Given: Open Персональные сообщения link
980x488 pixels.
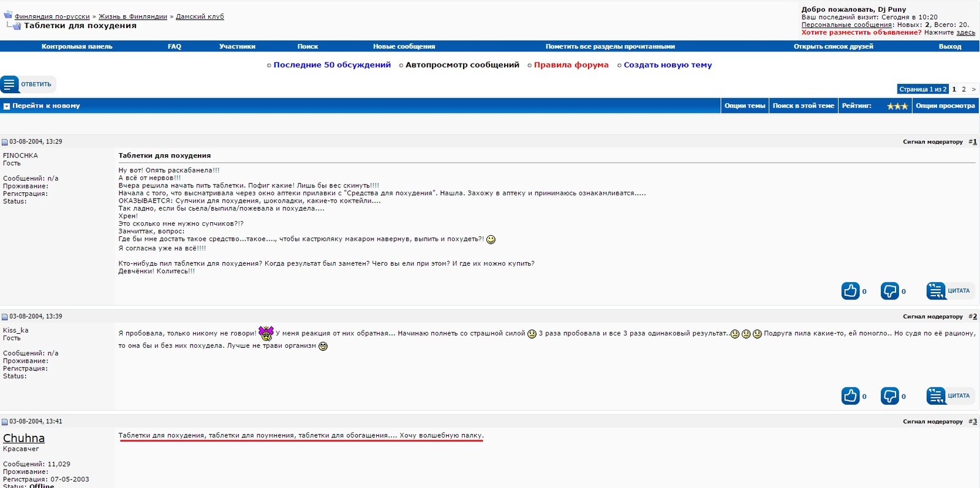Looking at the screenshot, I should click(847, 25).
